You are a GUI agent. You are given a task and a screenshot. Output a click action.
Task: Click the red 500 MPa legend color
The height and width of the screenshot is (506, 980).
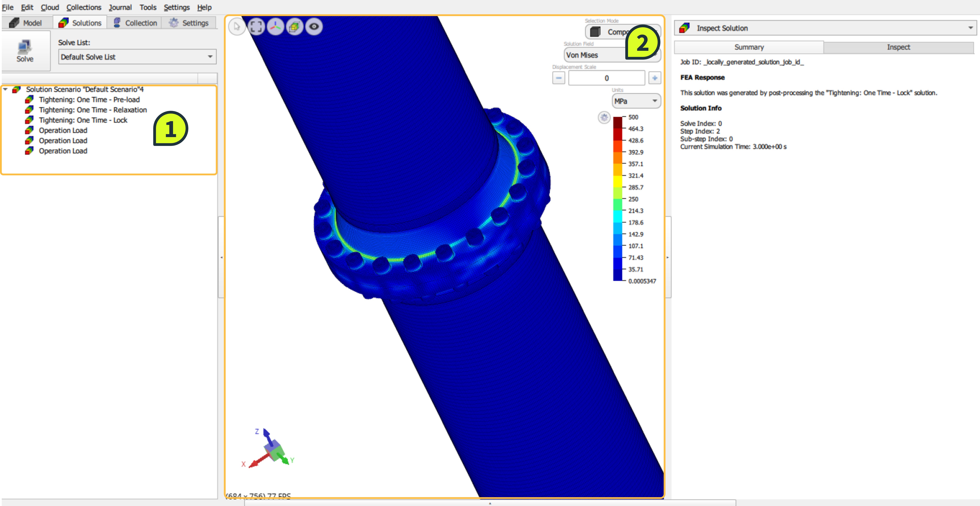(617, 122)
